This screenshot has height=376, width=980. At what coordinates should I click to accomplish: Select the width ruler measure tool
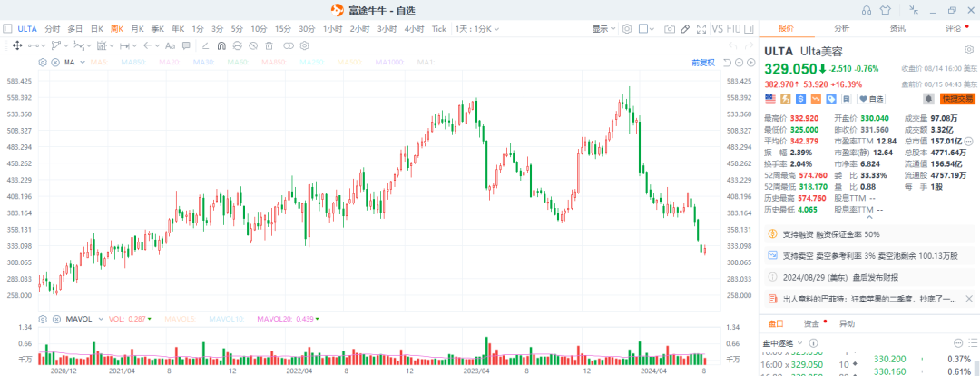[x=124, y=45]
